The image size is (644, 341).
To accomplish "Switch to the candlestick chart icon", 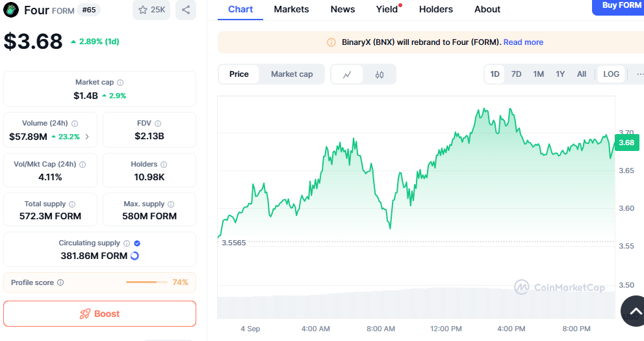I will click(x=380, y=74).
